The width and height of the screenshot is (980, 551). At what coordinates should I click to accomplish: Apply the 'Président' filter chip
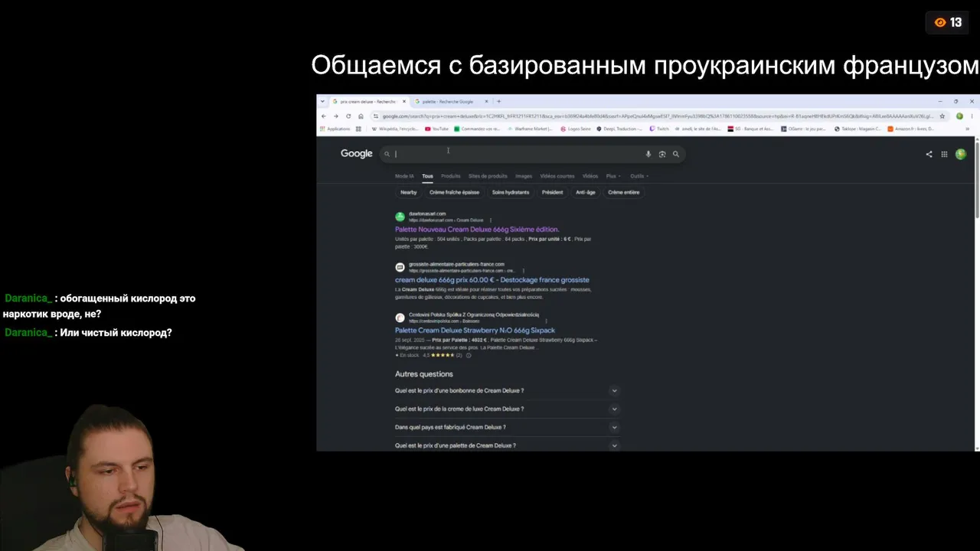tap(552, 193)
